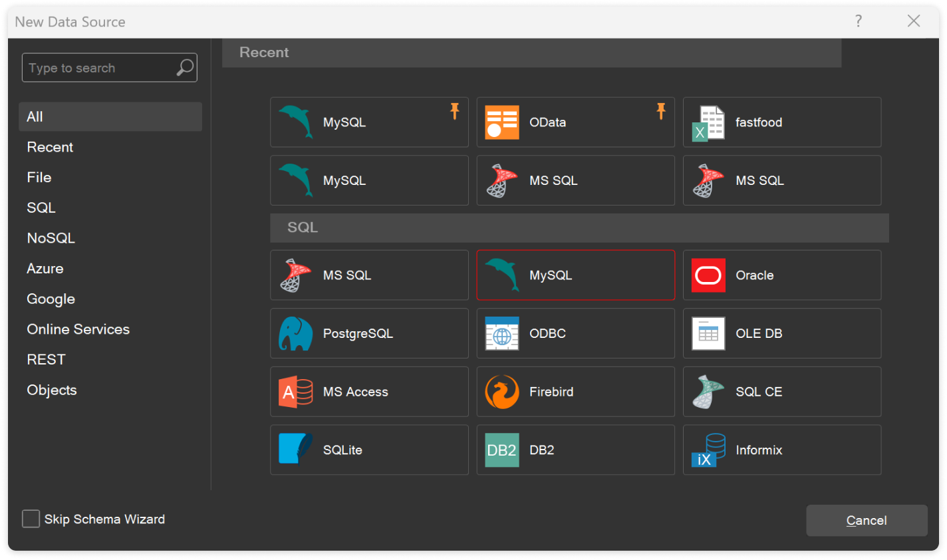Click the search magnifier icon

(185, 67)
